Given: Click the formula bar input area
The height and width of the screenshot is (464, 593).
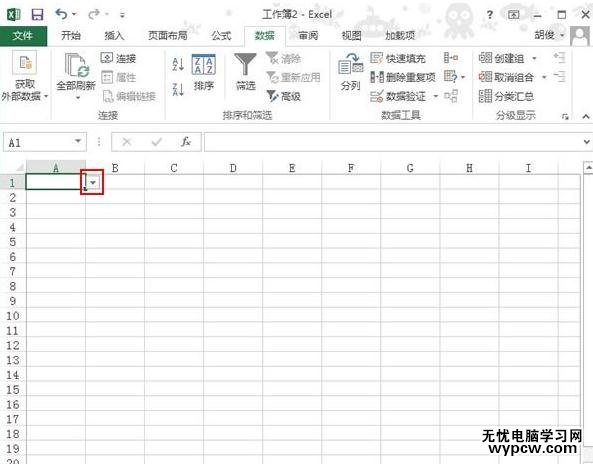Looking at the screenshot, I should coord(393,142).
